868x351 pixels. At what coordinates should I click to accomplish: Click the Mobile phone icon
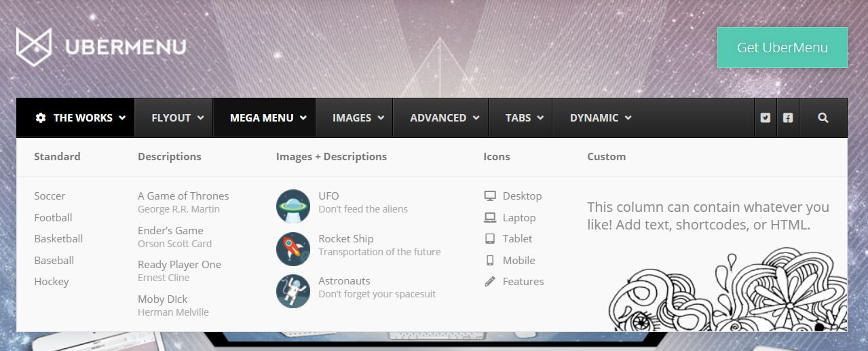pyautogui.click(x=490, y=260)
